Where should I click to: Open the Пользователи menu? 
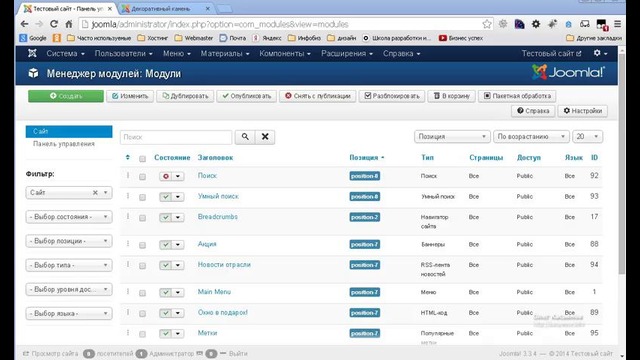click(123, 53)
